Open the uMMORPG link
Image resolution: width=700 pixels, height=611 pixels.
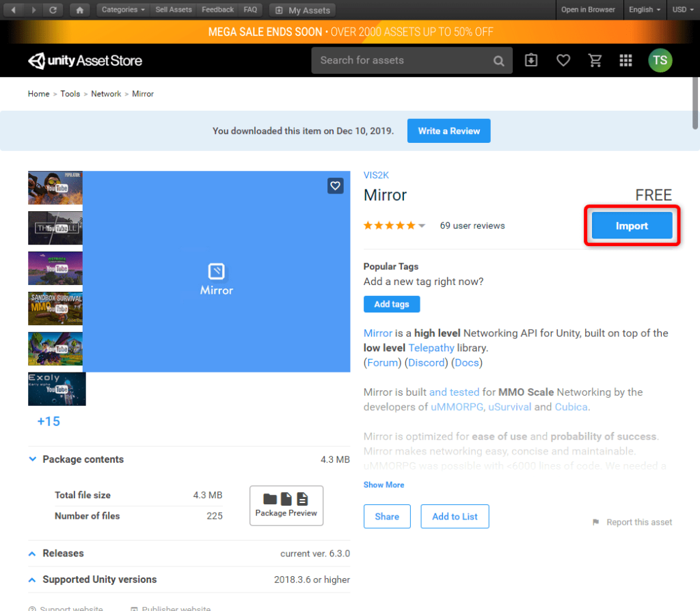457,407
